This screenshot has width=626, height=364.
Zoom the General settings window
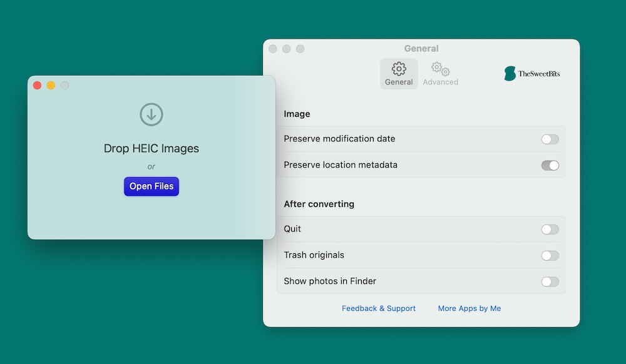tap(300, 49)
